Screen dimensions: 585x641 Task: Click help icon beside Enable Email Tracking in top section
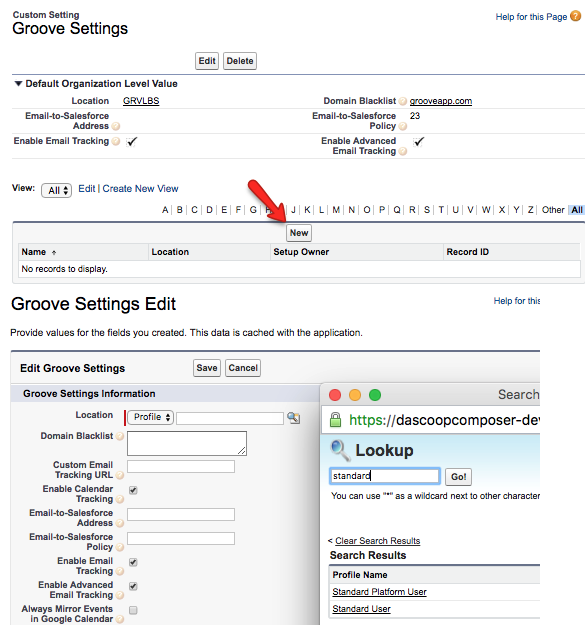coord(116,141)
